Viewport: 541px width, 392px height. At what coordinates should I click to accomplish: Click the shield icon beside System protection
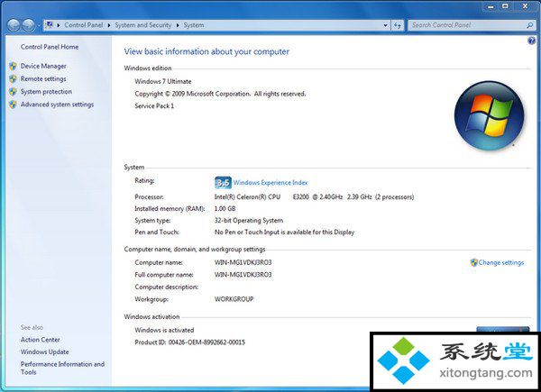[13, 91]
